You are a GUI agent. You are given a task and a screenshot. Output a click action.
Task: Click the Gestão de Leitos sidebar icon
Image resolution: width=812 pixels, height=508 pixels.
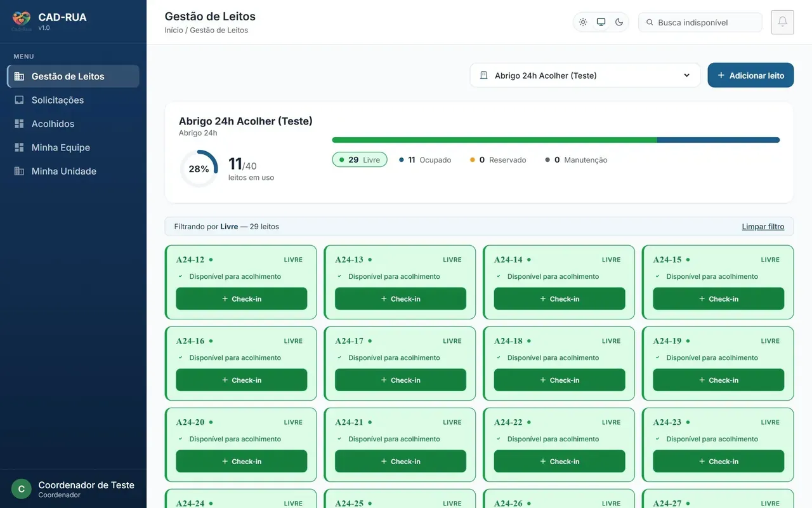point(19,76)
